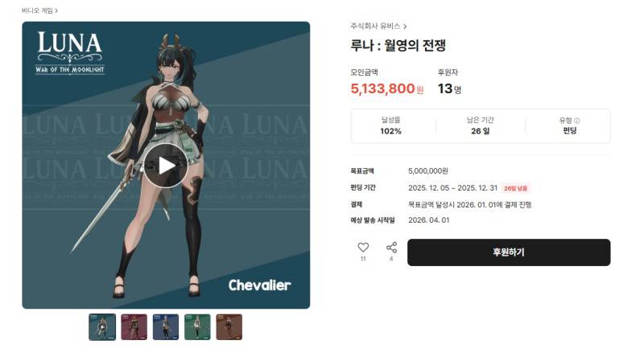Select the first teal thumbnail
This screenshot has height=357, width=644.
pyautogui.click(x=102, y=327)
